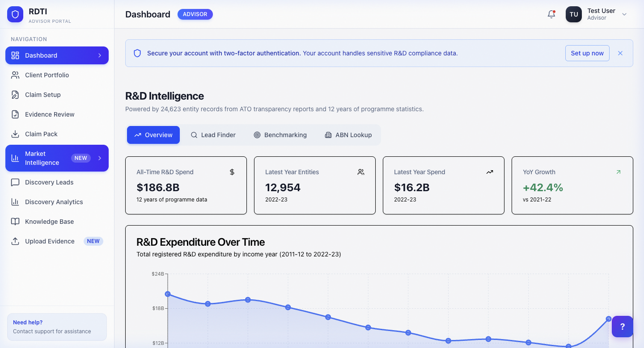Click the Knowledge Base book icon
Image resolution: width=644 pixels, height=348 pixels.
tap(15, 222)
